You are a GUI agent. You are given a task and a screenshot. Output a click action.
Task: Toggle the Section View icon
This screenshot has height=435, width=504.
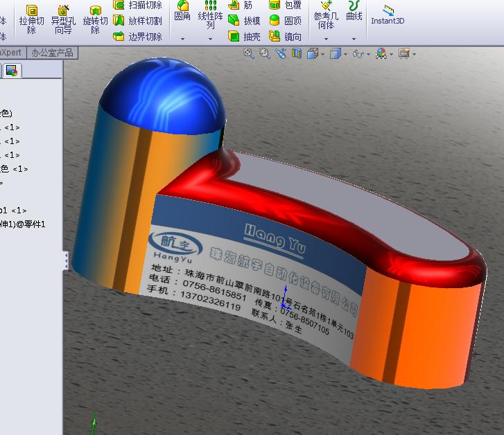296,53
